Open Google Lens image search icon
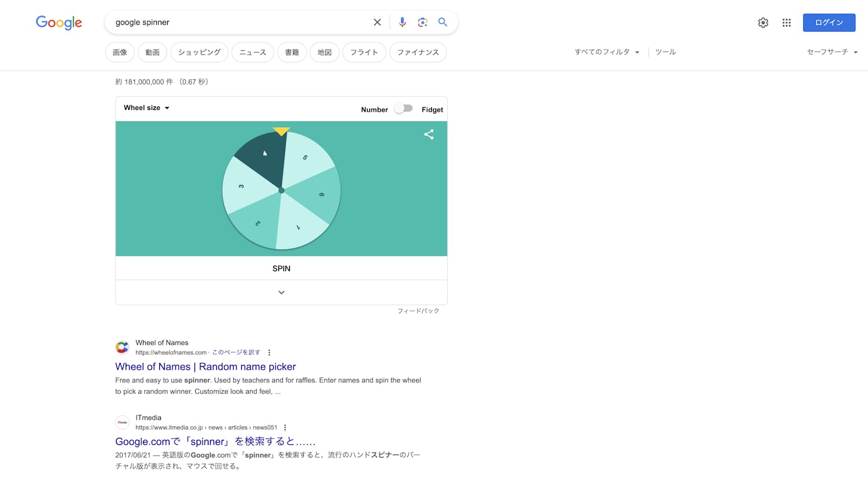Image resolution: width=868 pixels, height=479 pixels. (422, 22)
